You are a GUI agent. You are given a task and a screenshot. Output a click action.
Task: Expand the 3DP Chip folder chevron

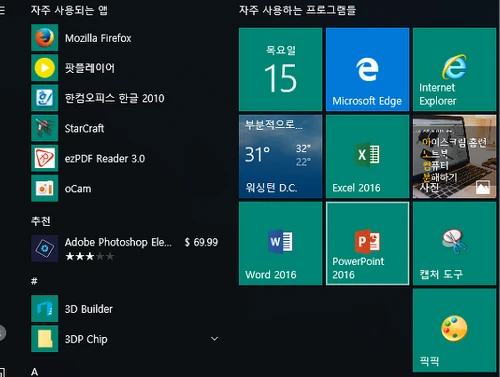pos(214,339)
